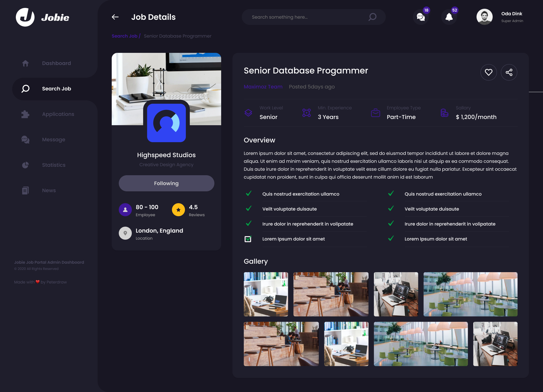Viewport: 543px width, 392px height.
Task: Click the location pin icon
Action: pos(125,233)
